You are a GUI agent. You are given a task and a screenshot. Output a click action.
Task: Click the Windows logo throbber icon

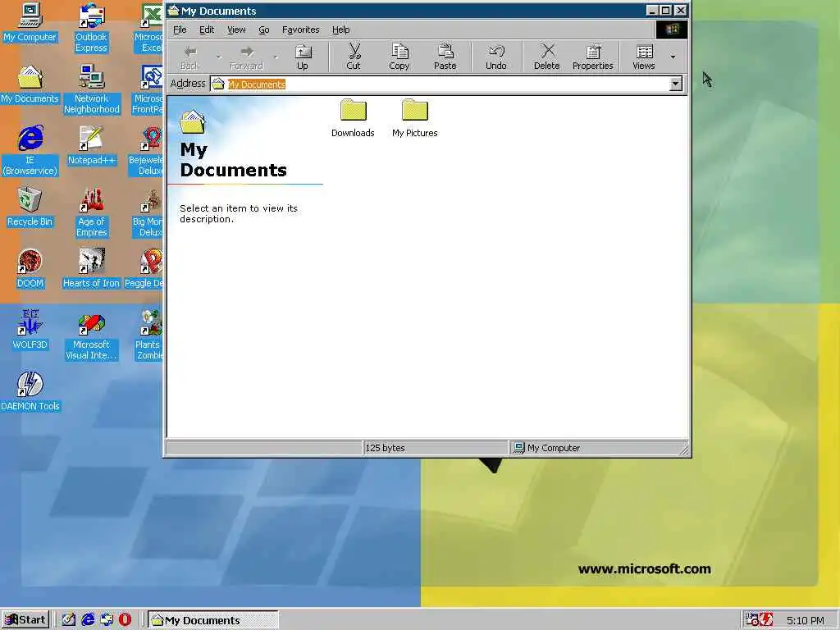(x=672, y=30)
